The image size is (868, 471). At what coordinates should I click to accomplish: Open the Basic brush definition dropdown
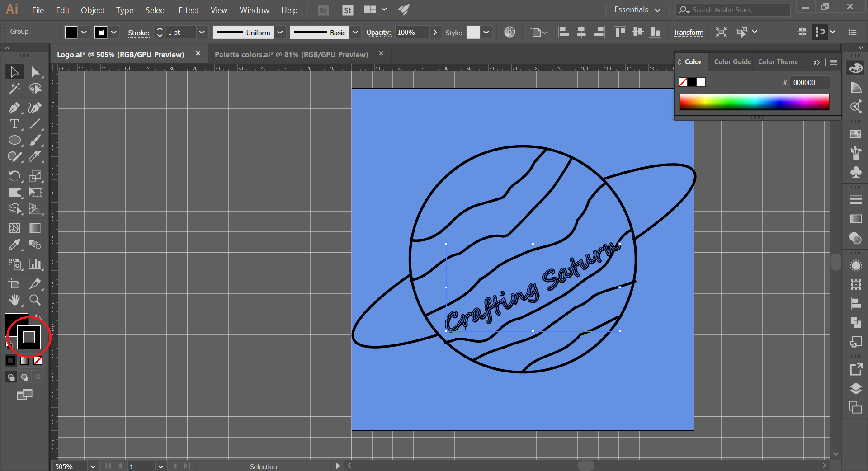[355, 32]
